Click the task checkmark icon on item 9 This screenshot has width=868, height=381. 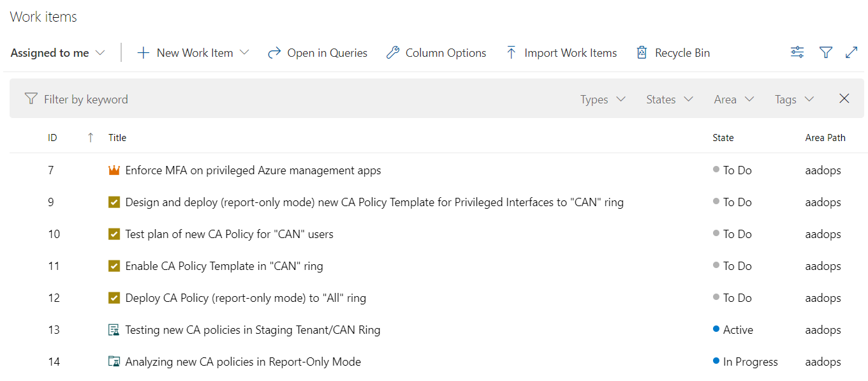tap(114, 202)
